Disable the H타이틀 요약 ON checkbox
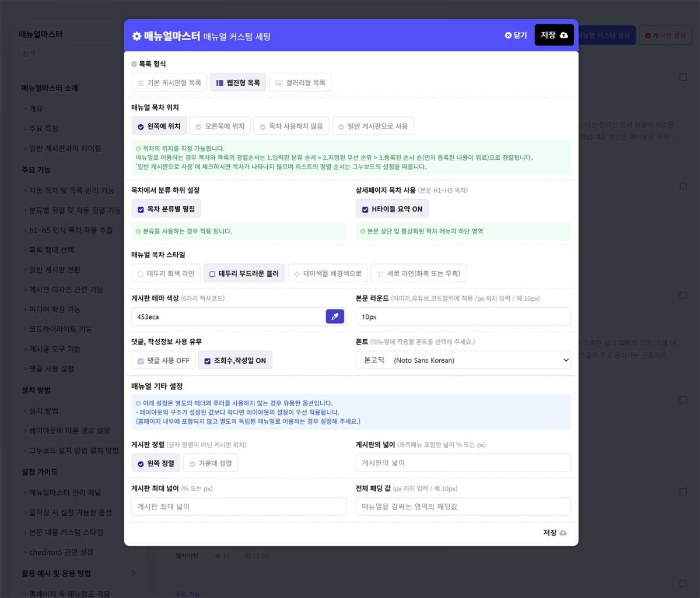This screenshot has width=700, height=598. point(365,209)
